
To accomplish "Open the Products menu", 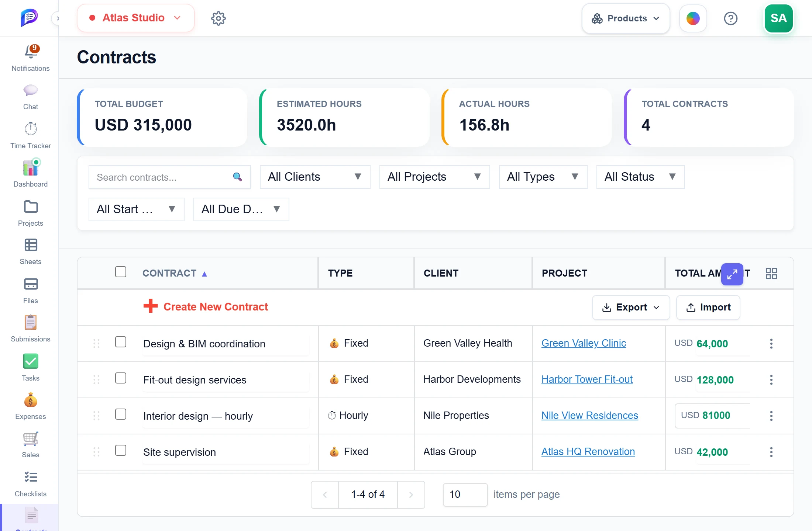I will 626,18.
